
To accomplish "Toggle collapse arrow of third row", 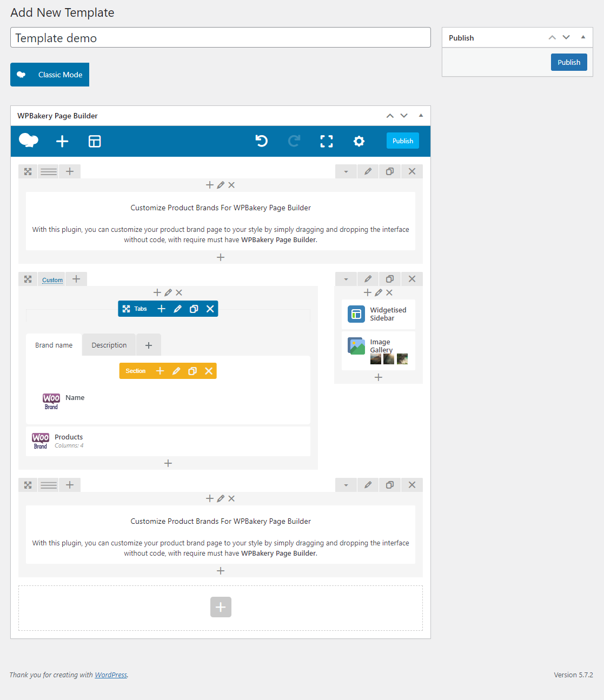I will coord(346,485).
